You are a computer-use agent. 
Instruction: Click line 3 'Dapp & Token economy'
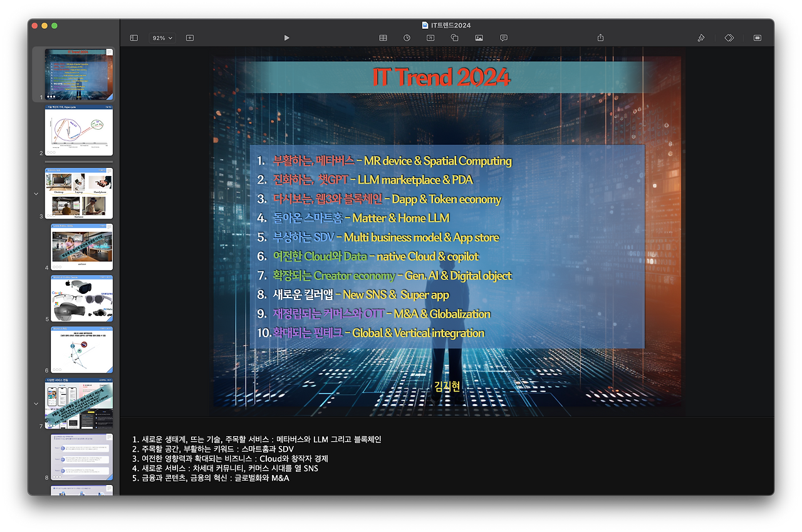coord(446,199)
